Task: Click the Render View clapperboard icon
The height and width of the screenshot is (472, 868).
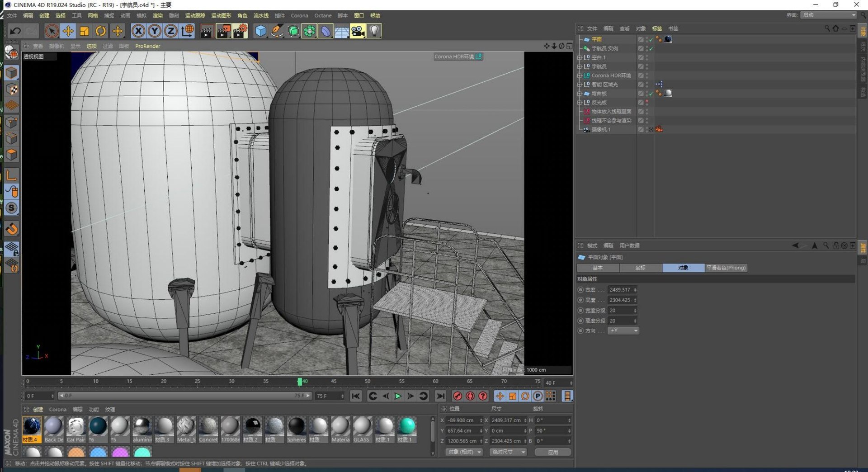Action: 207,31
